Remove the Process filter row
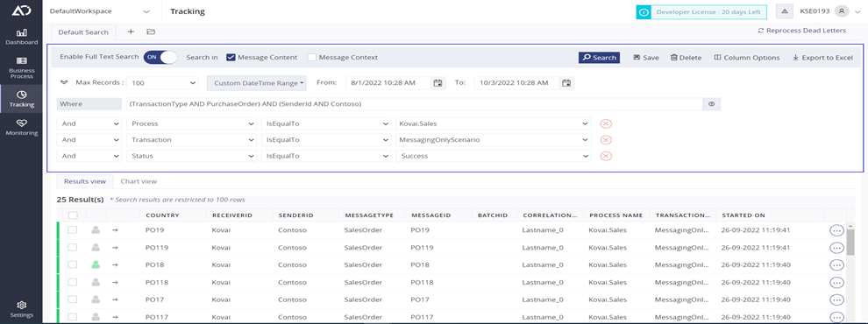868x324 pixels. (x=606, y=124)
